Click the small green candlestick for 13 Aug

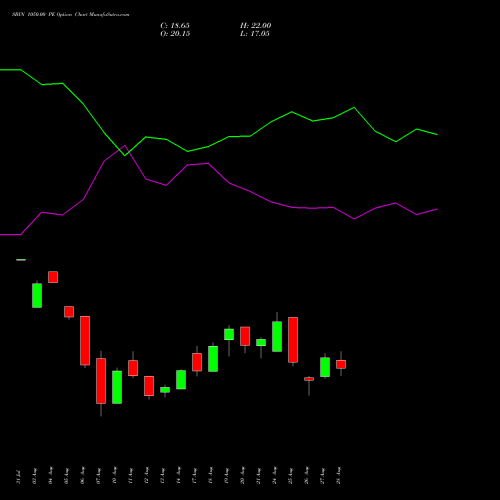165,390
